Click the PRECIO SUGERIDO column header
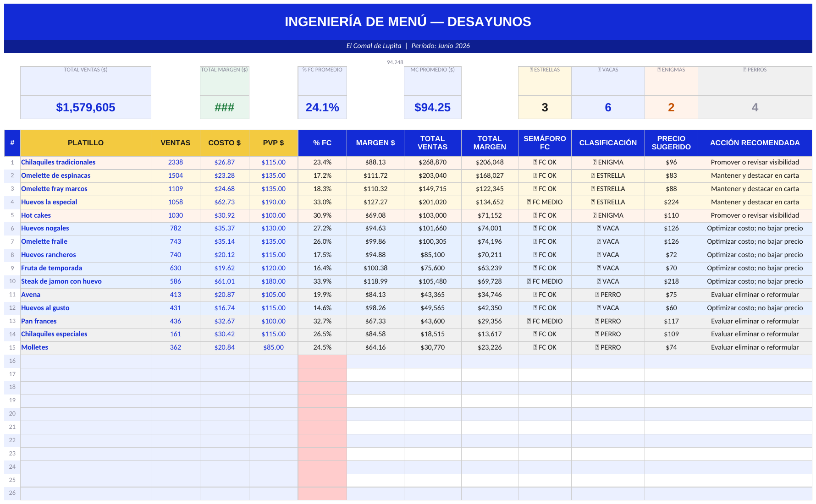The width and height of the screenshot is (816, 504). pyautogui.click(x=671, y=143)
